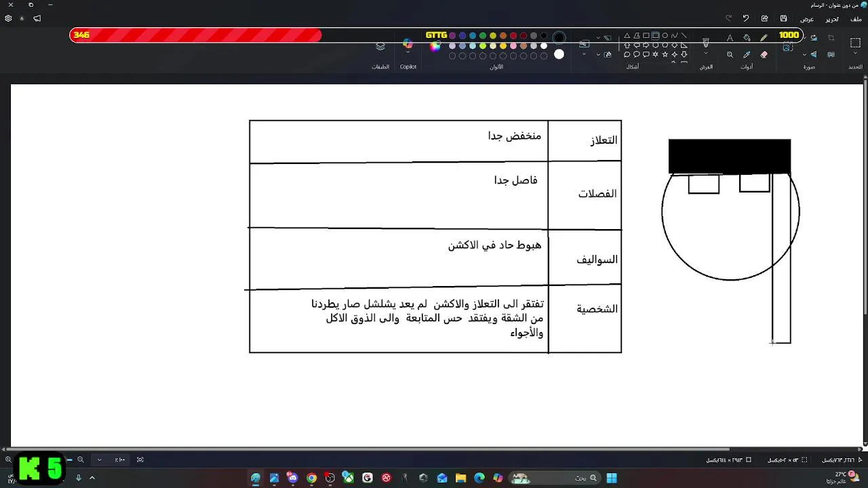868x488 pixels.
Task: Open the Windows Start menu
Action: pyautogui.click(x=612, y=478)
